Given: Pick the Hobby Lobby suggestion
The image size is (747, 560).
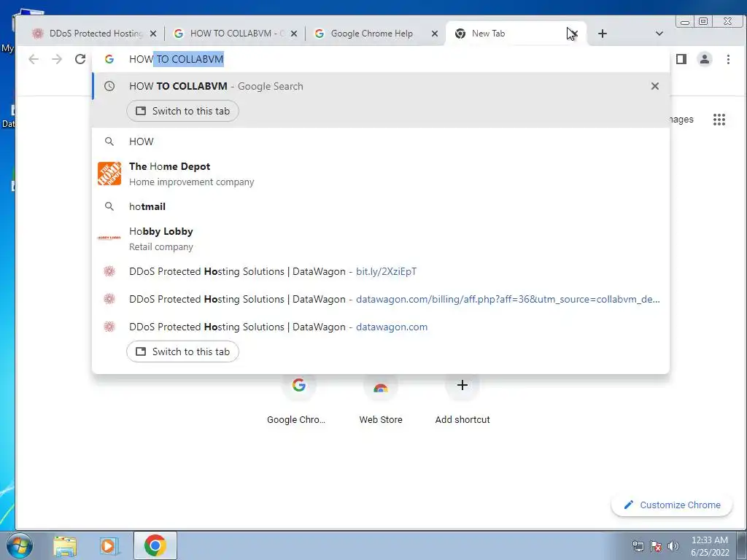Looking at the screenshot, I should pyautogui.click(x=381, y=238).
